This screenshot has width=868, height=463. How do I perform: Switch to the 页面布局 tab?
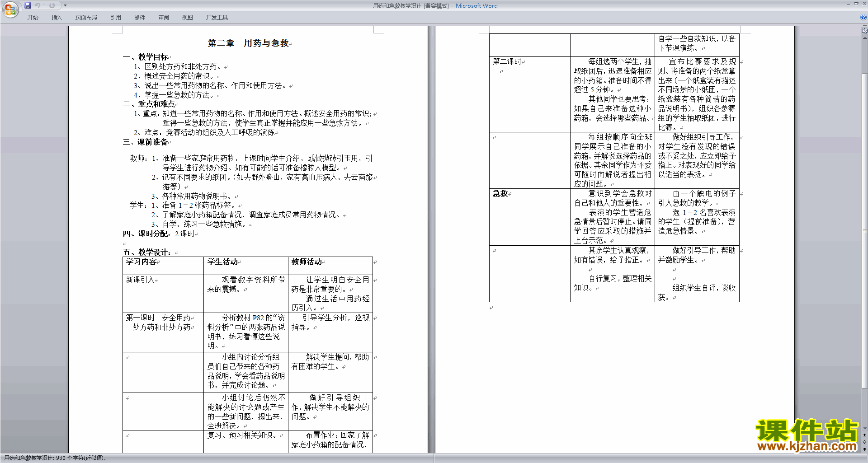(86, 18)
